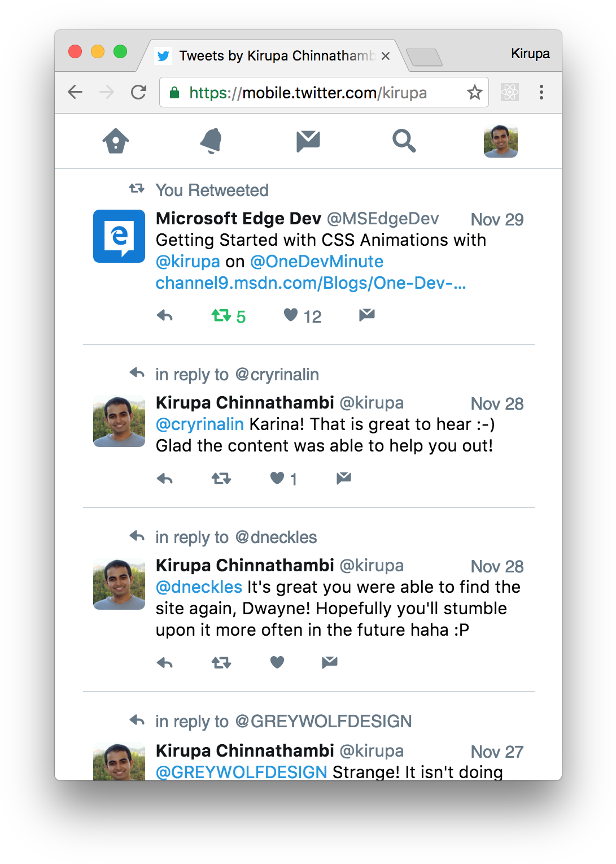Open Kirupa Chrome profile switcher
This screenshot has height=864, width=616.
click(530, 54)
